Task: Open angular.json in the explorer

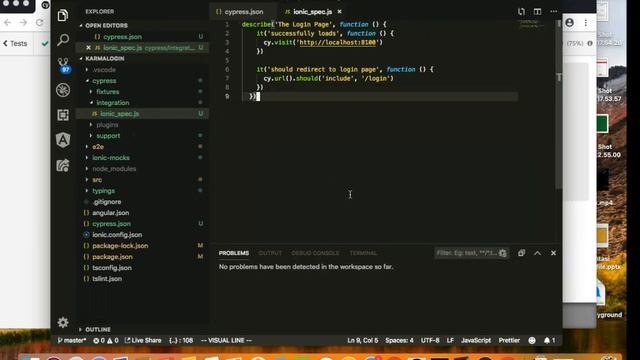Action: click(x=110, y=213)
